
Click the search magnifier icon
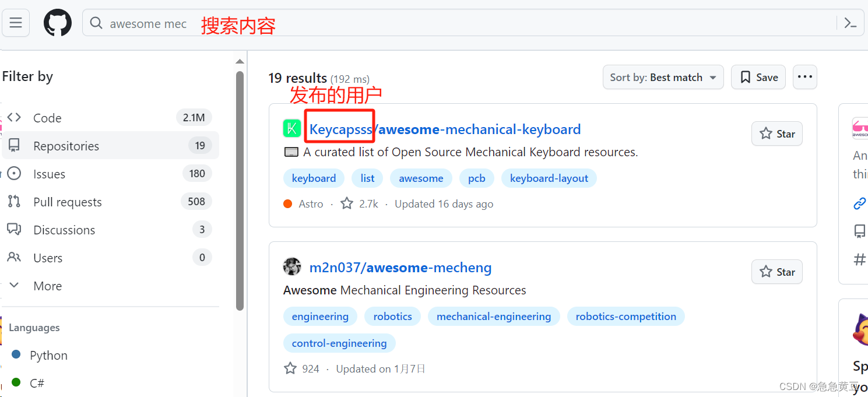tap(96, 23)
